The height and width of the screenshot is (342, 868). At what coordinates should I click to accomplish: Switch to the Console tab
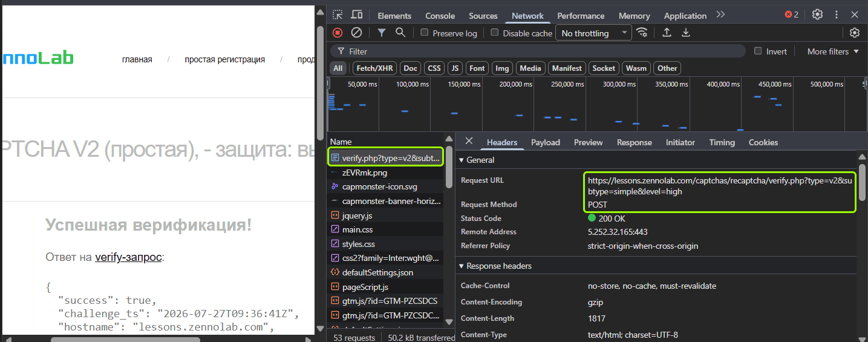440,16
